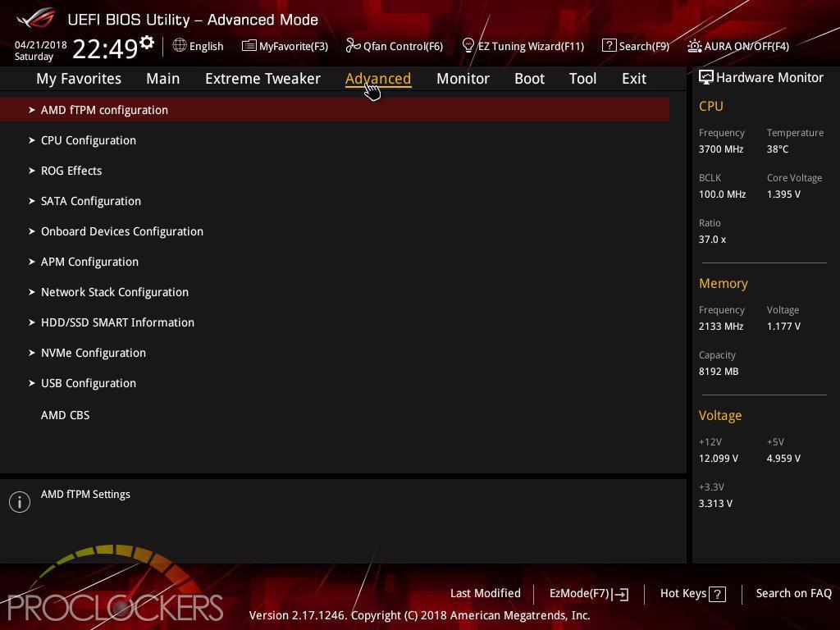Expand the HDD/SSD SMART Information arrow
This screenshot has width=840, height=630.
point(32,322)
